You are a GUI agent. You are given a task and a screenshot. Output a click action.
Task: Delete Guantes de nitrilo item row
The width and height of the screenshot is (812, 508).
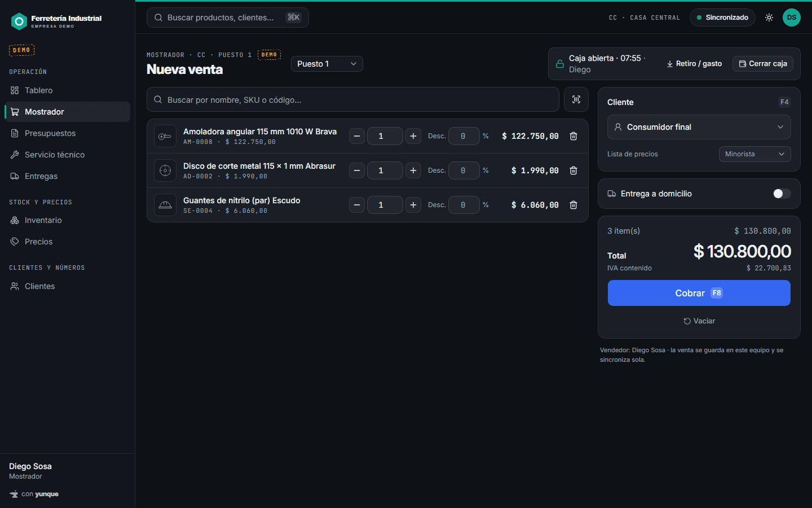[x=573, y=205]
